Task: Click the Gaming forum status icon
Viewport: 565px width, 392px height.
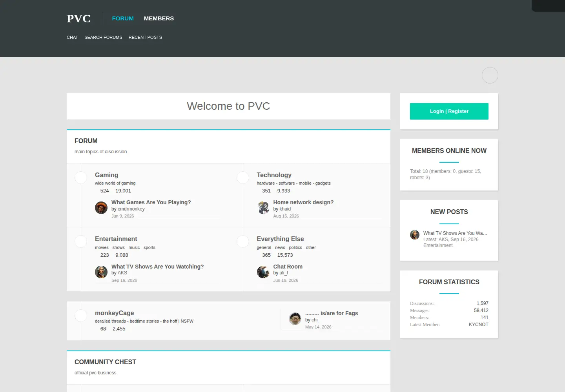Action: pyautogui.click(x=81, y=178)
